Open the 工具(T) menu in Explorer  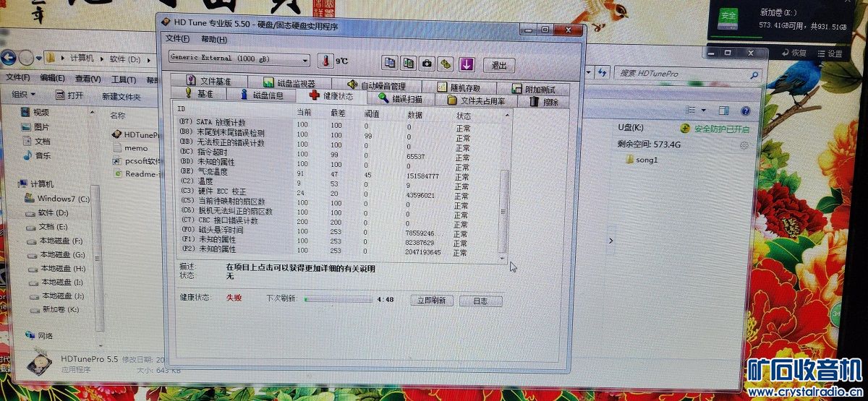(123, 79)
